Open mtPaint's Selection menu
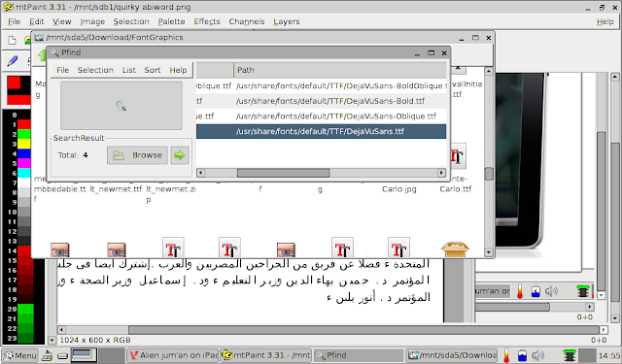Viewport: 622px width, 364px height. [x=131, y=21]
